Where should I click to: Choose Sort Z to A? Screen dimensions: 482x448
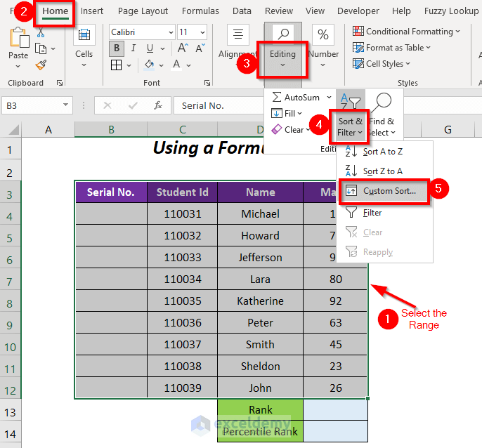pos(383,171)
